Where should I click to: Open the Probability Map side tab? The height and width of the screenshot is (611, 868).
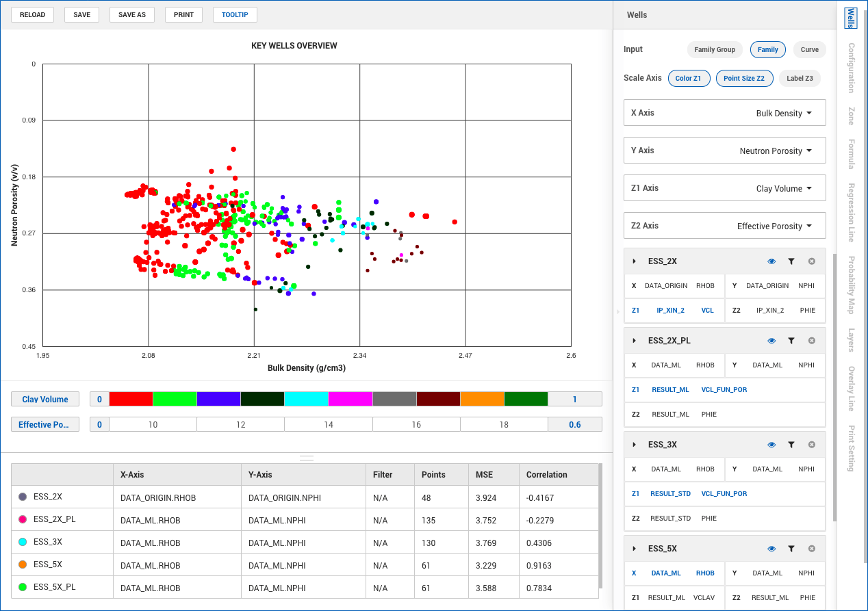(851, 285)
